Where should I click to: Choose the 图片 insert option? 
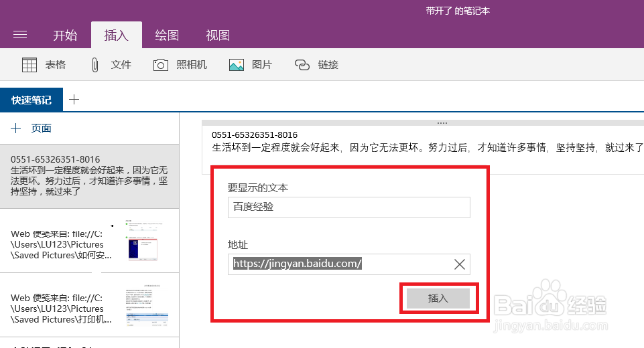coord(262,65)
